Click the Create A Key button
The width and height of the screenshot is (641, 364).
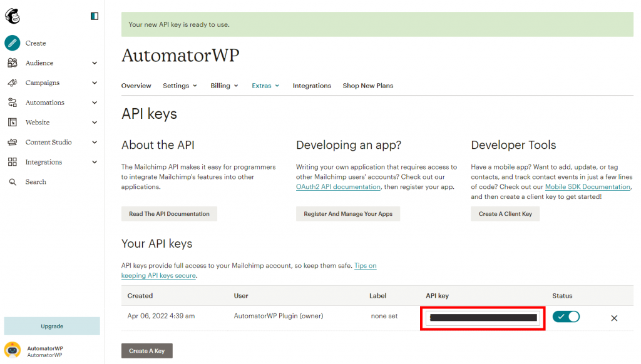point(146,351)
